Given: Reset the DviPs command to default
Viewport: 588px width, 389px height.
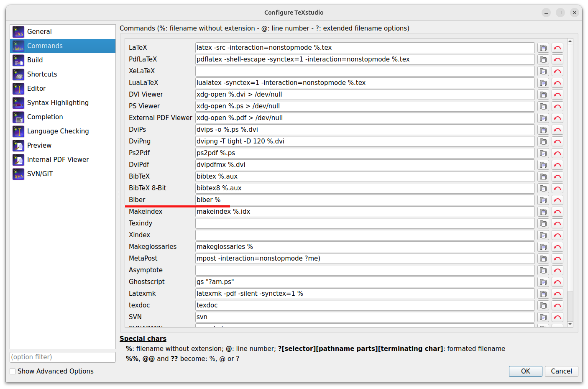Looking at the screenshot, I should [x=557, y=130].
